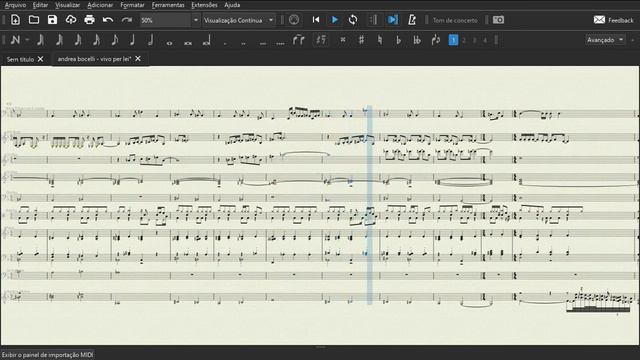Activate the image capture camera icon
640x360 pixels.
click(498, 20)
